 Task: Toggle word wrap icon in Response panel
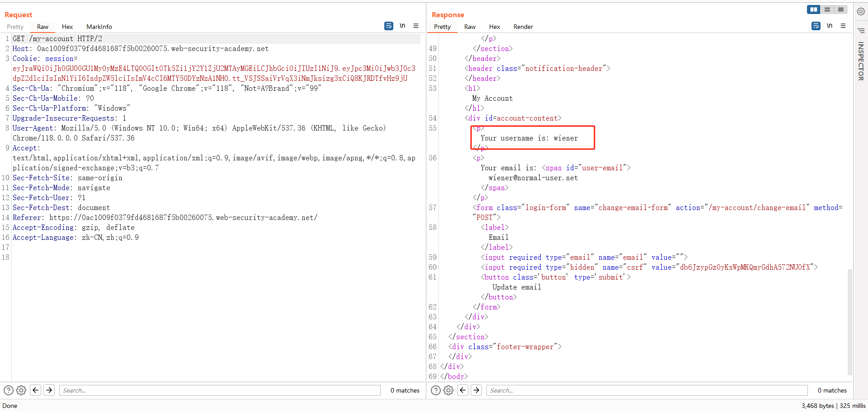[816, 26]
